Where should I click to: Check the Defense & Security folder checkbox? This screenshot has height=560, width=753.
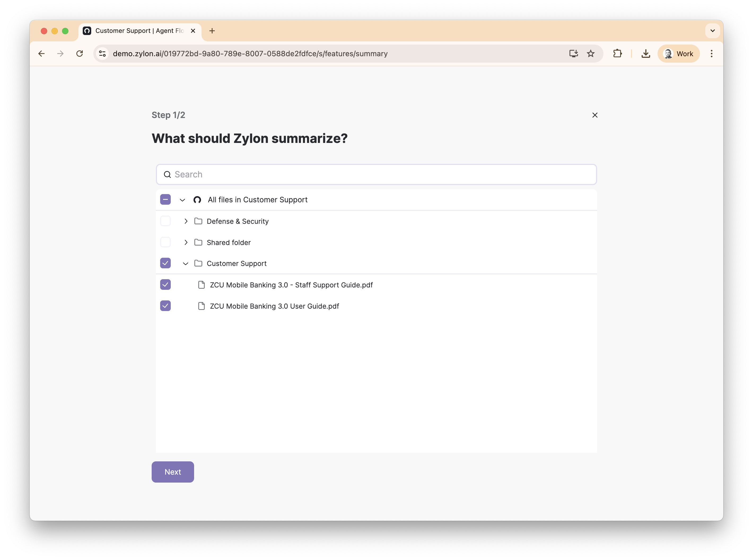click(165, 221)
